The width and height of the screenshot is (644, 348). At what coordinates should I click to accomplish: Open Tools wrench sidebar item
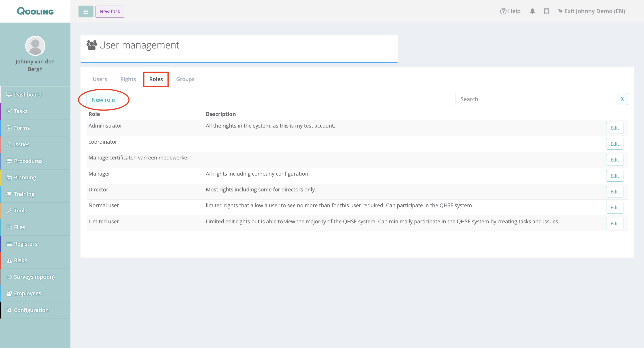click(x=20, y=210)
